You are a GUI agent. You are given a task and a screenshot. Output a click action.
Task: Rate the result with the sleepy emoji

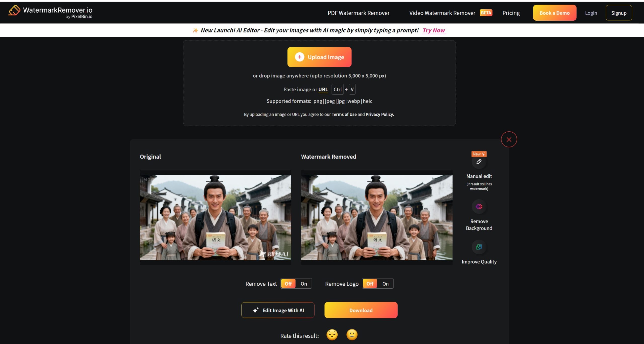coord(332,335)
